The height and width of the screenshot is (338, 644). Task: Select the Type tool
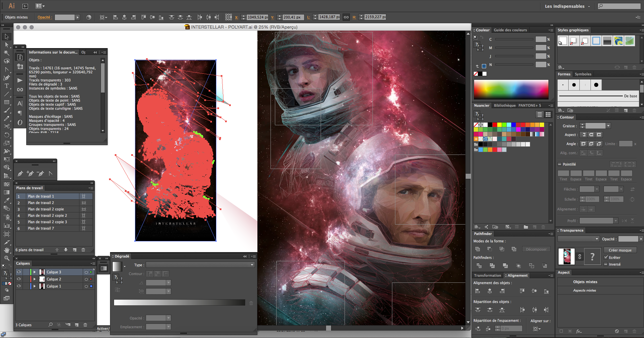coord(6,86)
